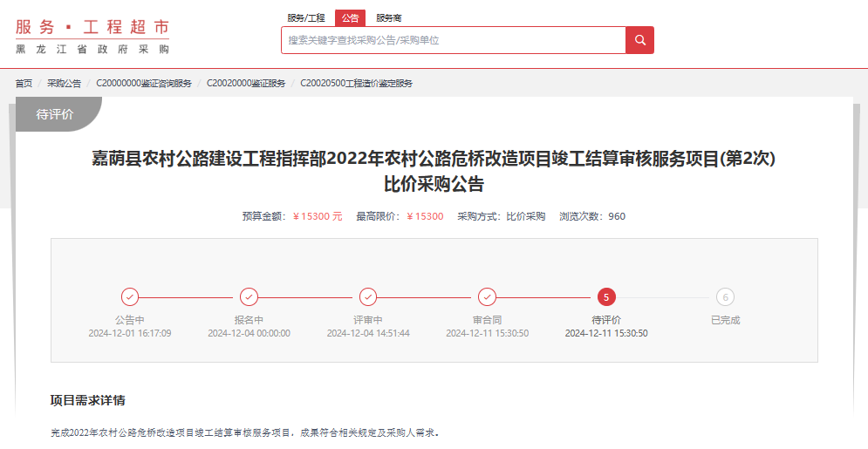Click the red step 5 待评价 circle
868x449 pixels.
click(x=606, y=296)
